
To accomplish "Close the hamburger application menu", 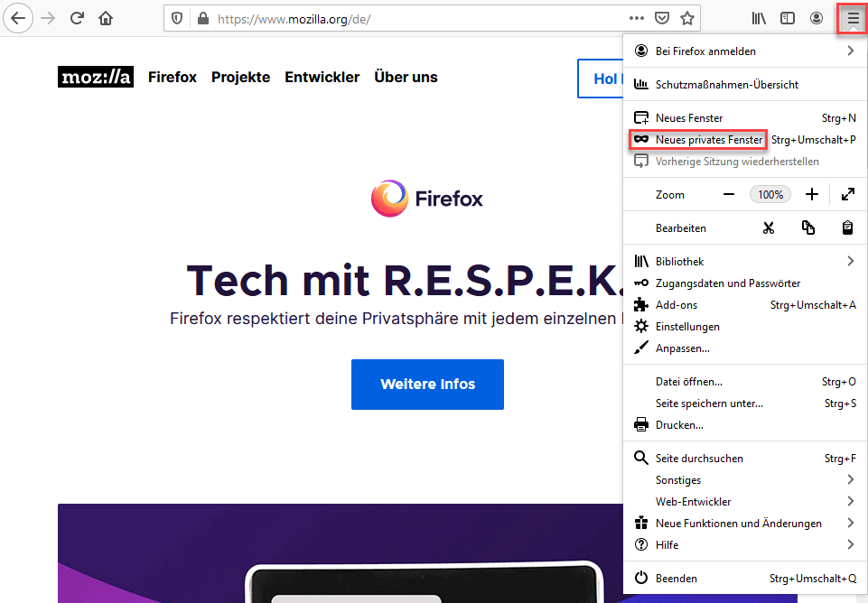I will pos(853,18).
